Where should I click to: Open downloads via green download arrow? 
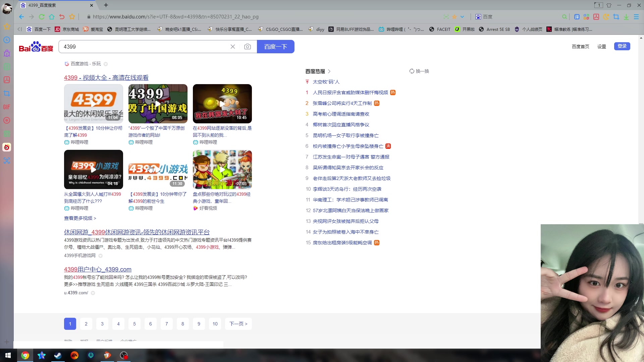point(626,17)
